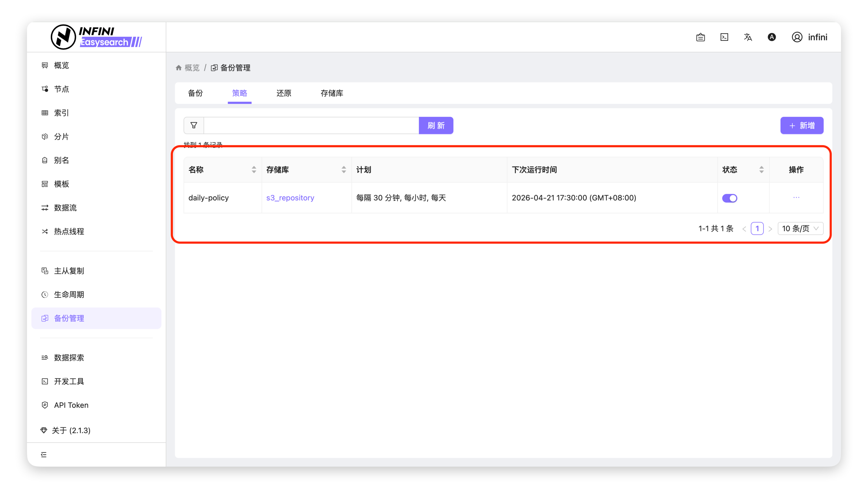This screenshot has width=868, height=499.
Task: Open the toolbox icon in top bar
Action: pos(700,37)
